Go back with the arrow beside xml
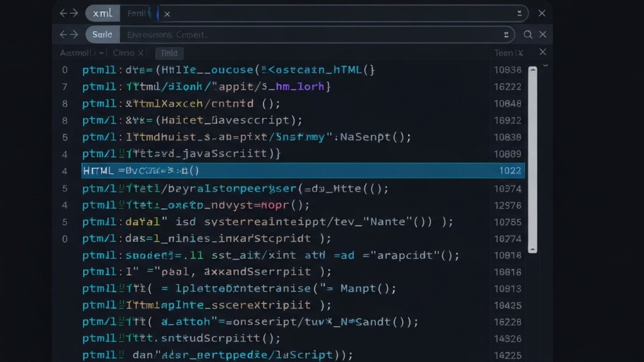644x362 pixels. point(64,13)
